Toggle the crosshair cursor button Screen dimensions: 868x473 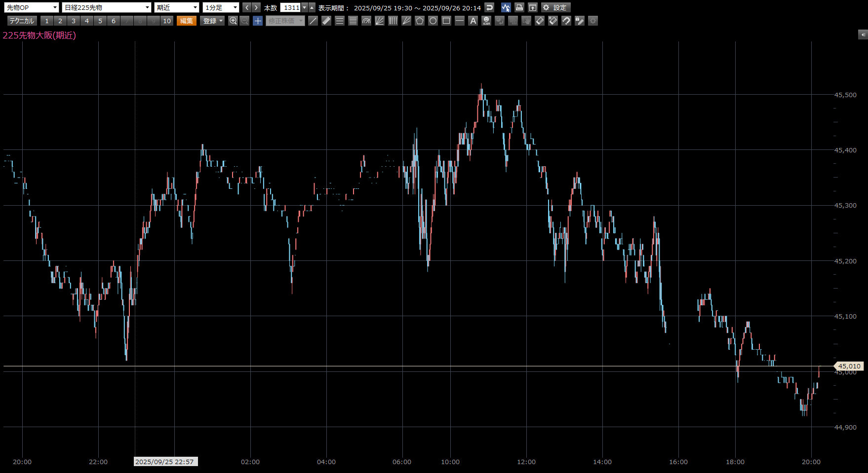258,21
